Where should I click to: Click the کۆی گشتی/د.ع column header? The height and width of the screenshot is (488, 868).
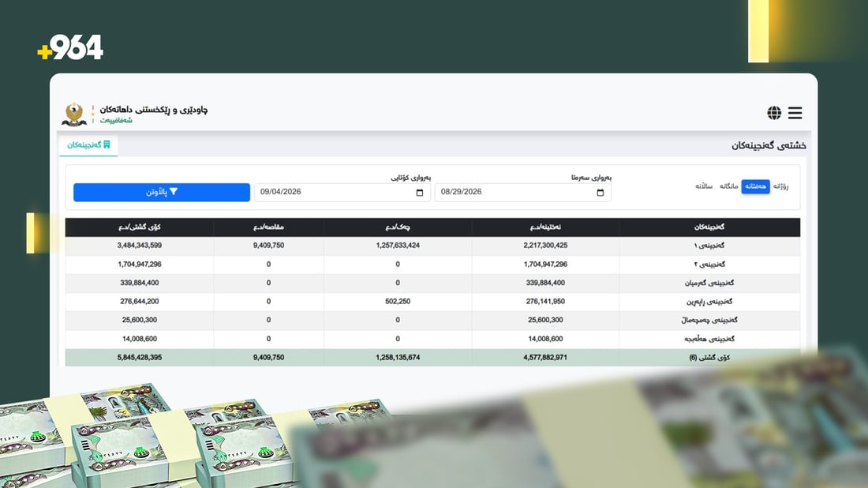[x=140, y=227]
